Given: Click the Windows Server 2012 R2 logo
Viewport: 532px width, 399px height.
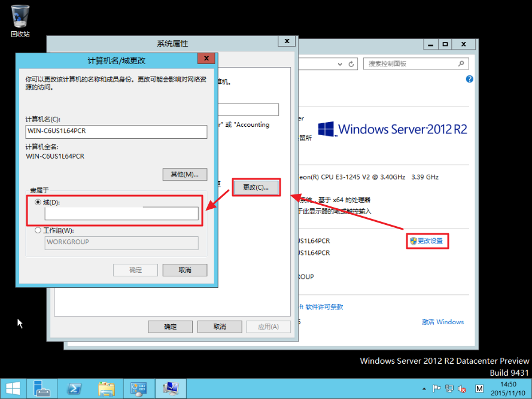Looking at the screenshot, I should (393, 129).
